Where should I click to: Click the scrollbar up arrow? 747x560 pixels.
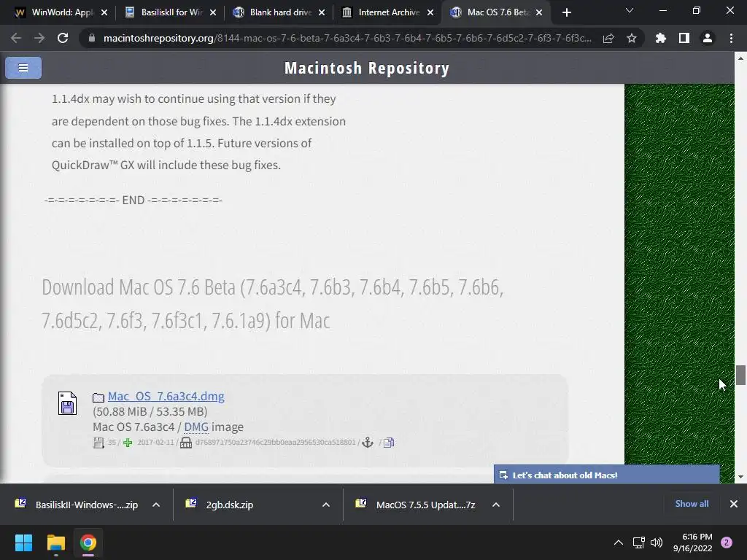coord(740,58)
